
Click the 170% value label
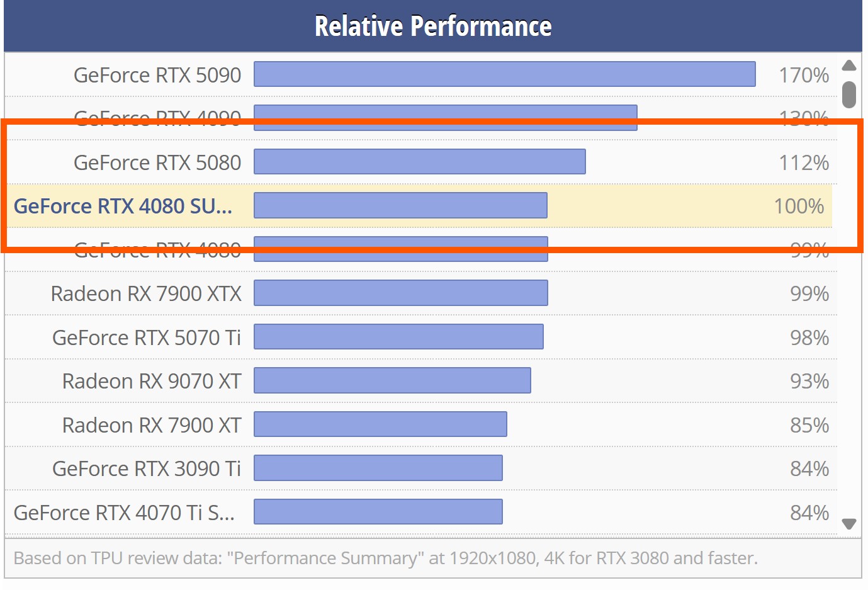[x=804, y=75]
